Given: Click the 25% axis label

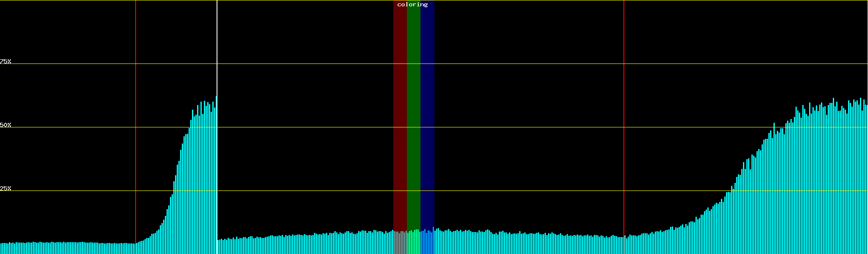Looking at the screenshot, I should click(x=6, y=188).
